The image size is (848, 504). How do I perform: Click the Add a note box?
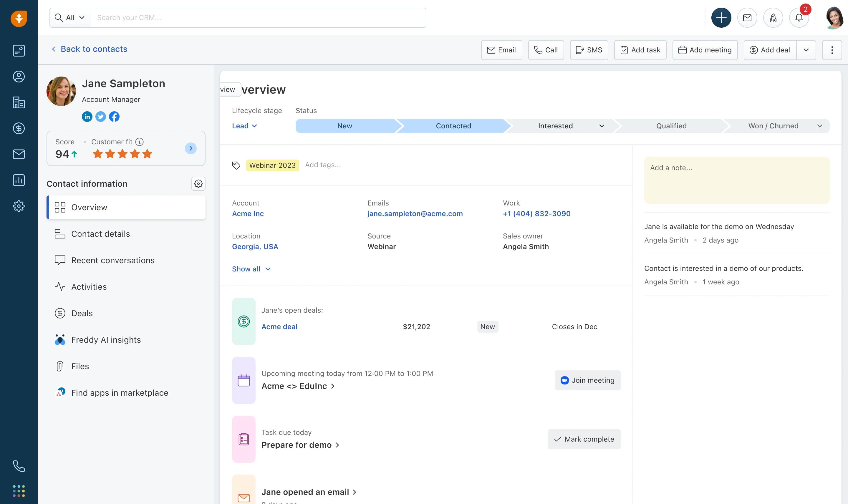737,180
